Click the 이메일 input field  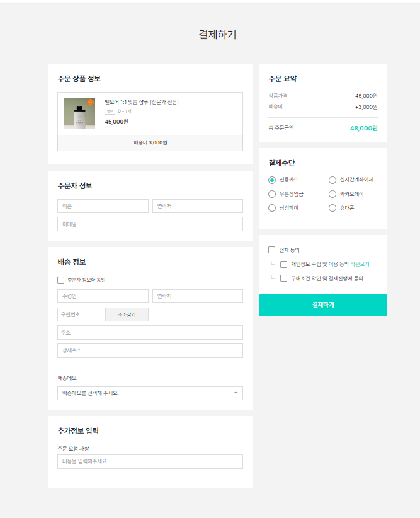tap(150, 224)
